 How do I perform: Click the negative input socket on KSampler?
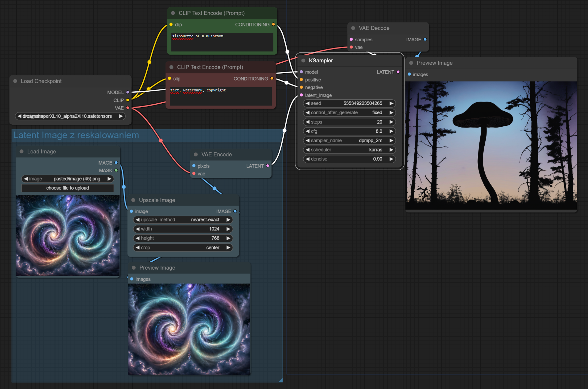[x=301, y=87]
